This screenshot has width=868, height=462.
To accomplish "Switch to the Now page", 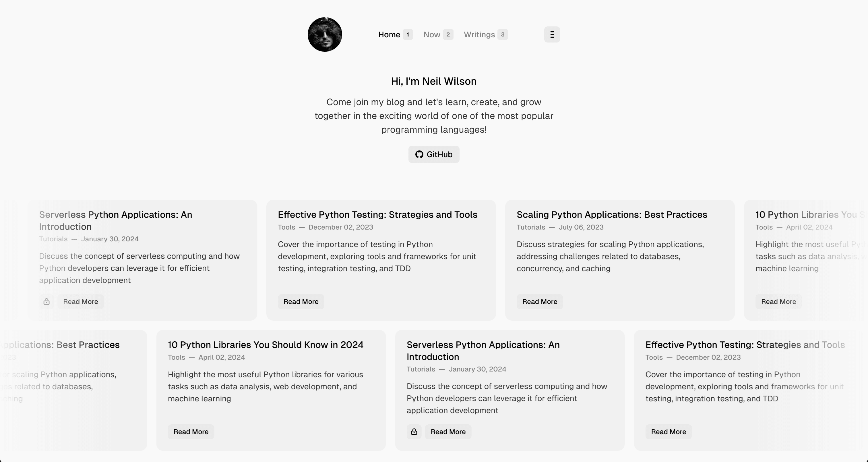I will 432,34.
